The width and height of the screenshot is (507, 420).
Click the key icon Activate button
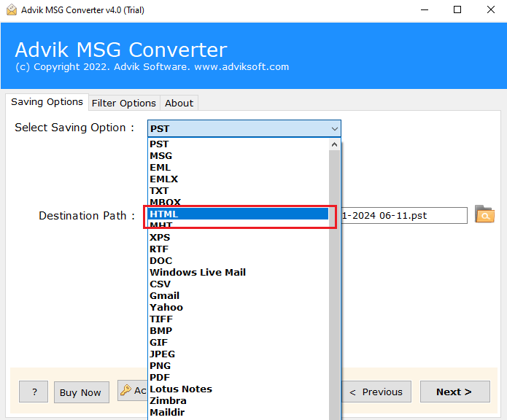[x=131, y=392]
